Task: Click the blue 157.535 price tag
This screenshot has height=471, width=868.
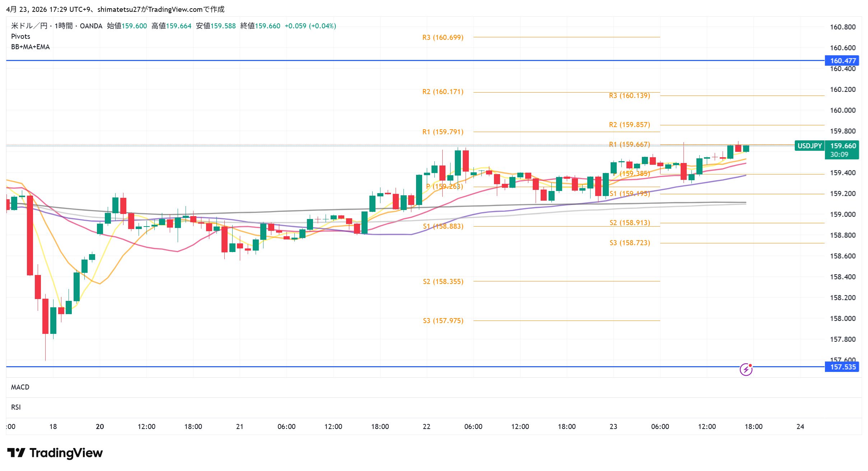Action: 842,367
